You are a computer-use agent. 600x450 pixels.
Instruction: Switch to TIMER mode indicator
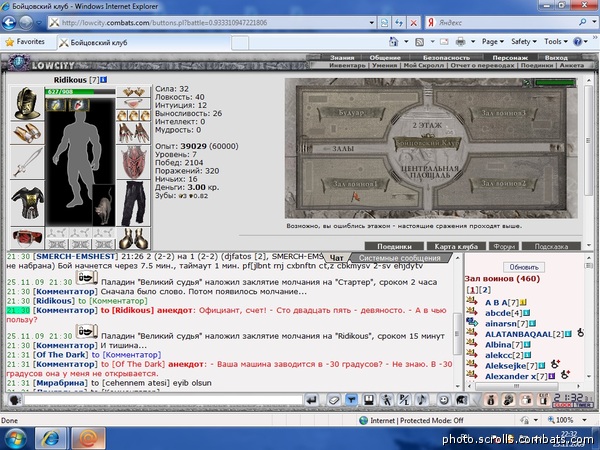583,405
